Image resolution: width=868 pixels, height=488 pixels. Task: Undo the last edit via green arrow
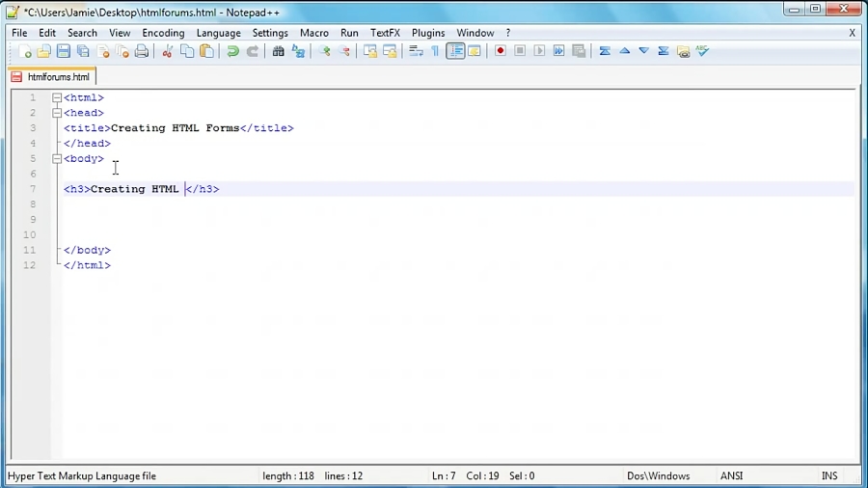[232, 51]
